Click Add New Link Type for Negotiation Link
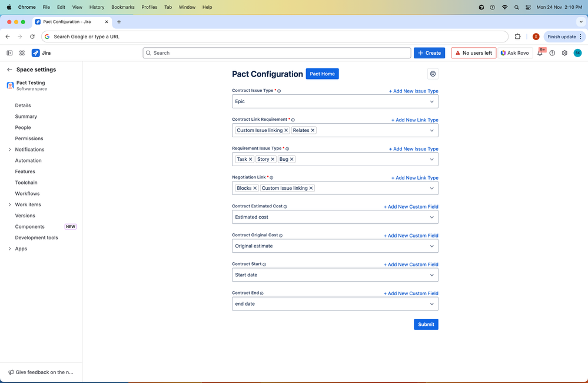This screenshot has width=588, height=383. click(x=415, y=177)
